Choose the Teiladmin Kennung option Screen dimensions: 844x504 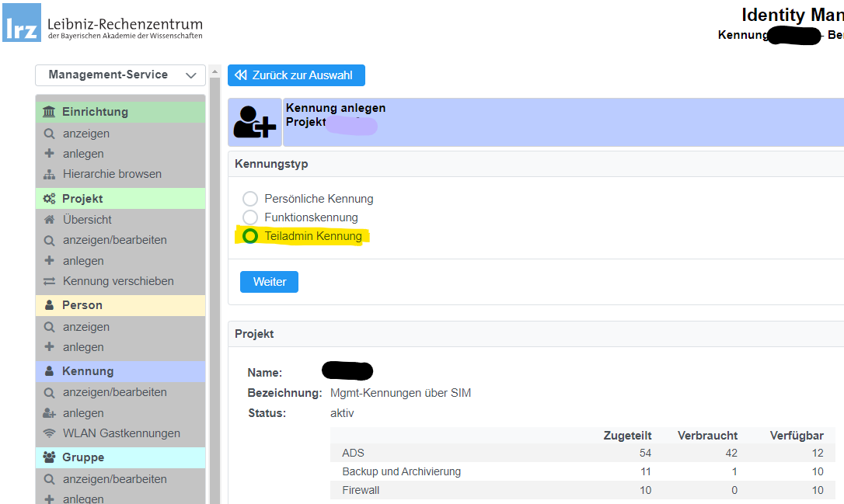(x=250, y=236)
